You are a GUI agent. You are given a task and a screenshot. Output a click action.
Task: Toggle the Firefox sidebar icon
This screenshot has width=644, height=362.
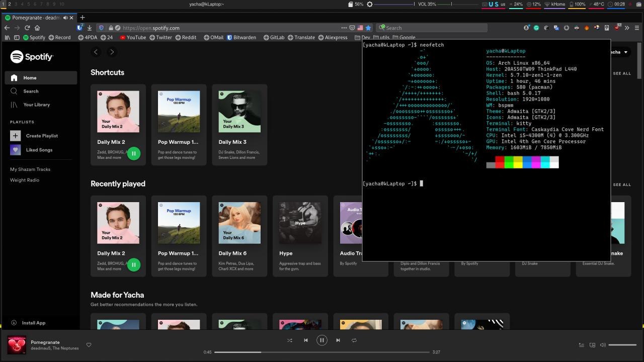click(x=17, y=37)
